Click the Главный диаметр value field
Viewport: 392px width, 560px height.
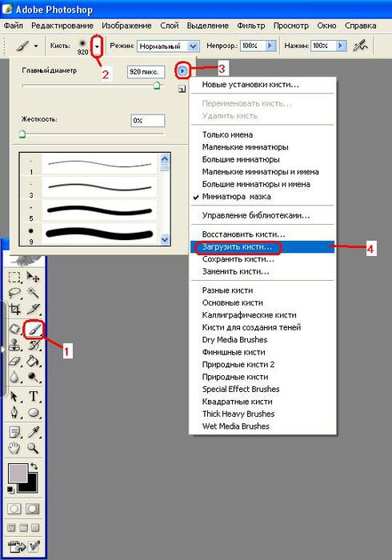pyautogui.click(x=146, y=72)
